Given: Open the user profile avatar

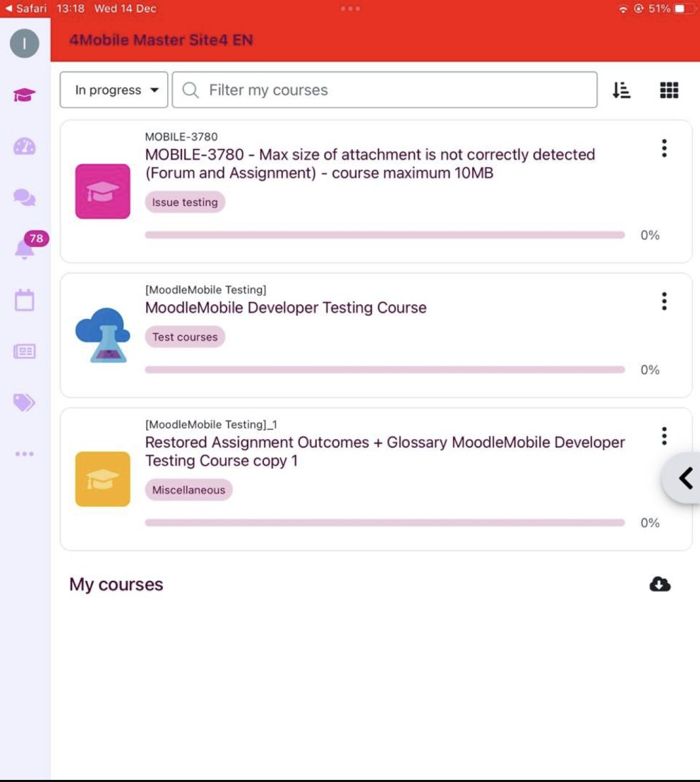Looking at the screenshot, I should click(25, 43).
